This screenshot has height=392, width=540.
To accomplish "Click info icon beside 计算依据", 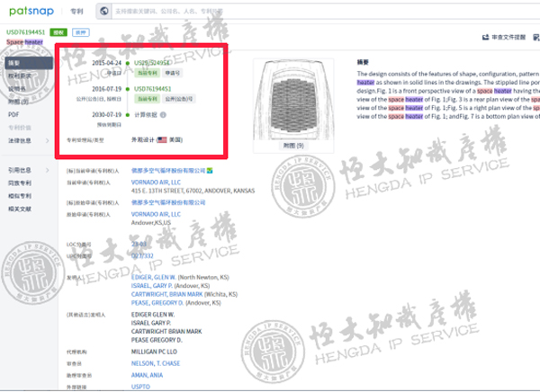I will click(163, 115).
